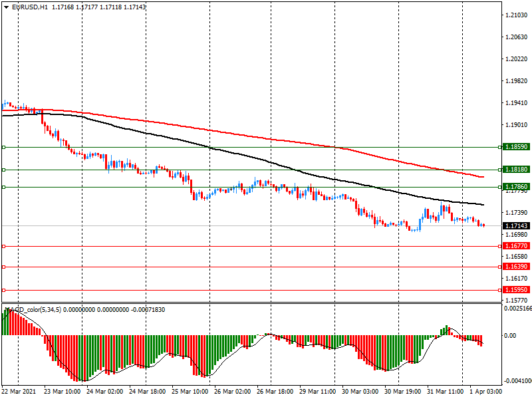Click the 1.19410 price scale value

(517, 103)
